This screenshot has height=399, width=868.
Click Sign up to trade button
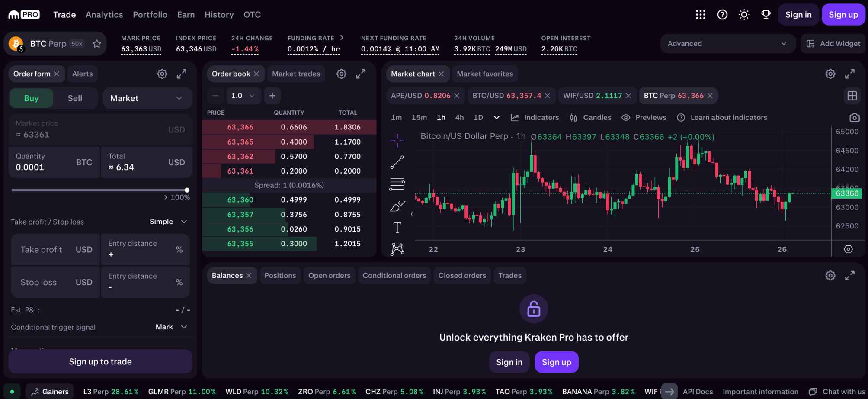(100, 362)
